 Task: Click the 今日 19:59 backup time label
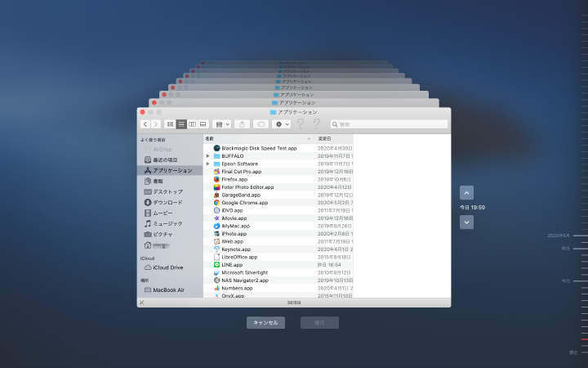coord(473,207)
